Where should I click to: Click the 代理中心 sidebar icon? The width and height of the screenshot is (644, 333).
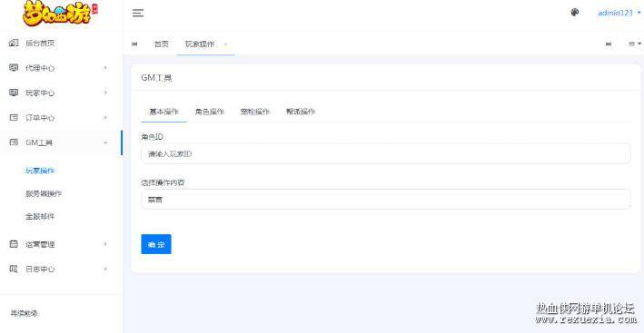click(x=14, y=68)
